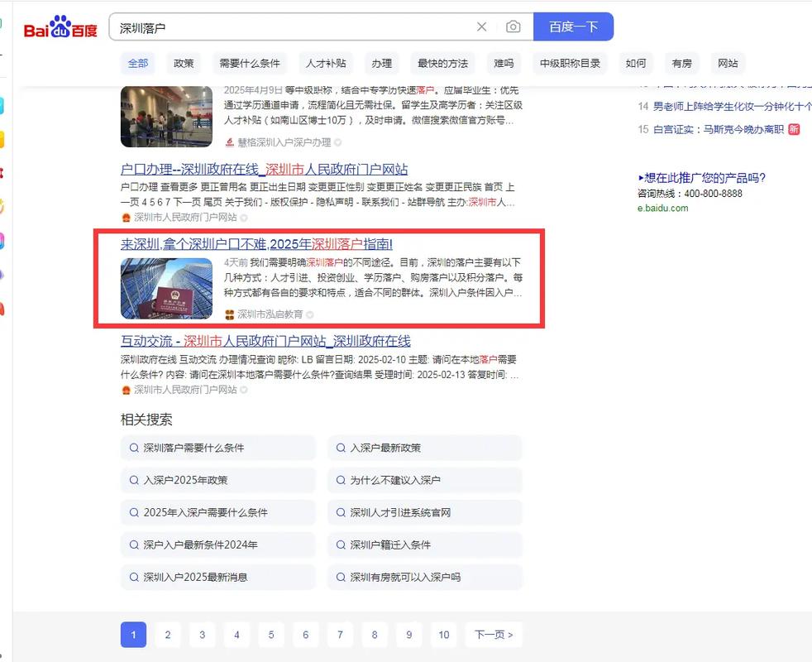Search related 深圳户籍迁入条件
The width and height of the screenshot is (812, 662).
click(x=425, y=544)
